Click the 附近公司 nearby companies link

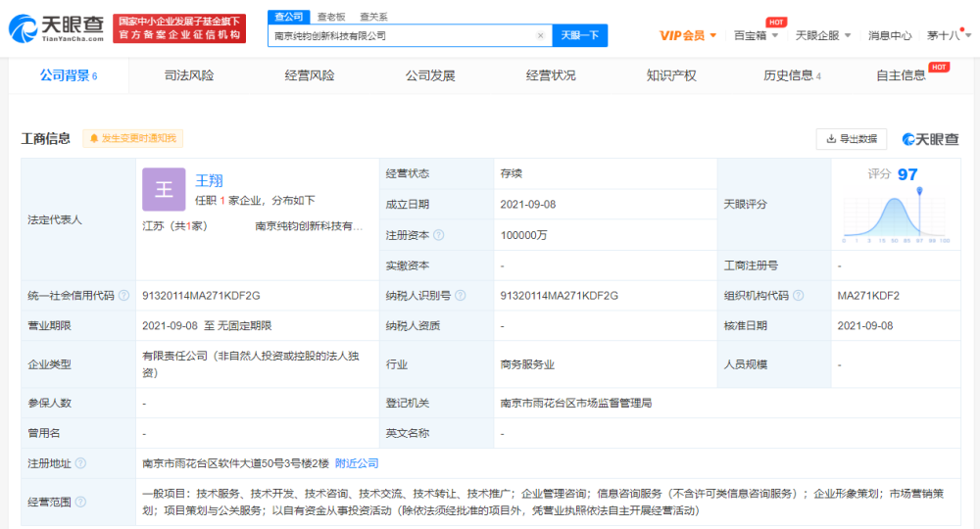(357, 463)
